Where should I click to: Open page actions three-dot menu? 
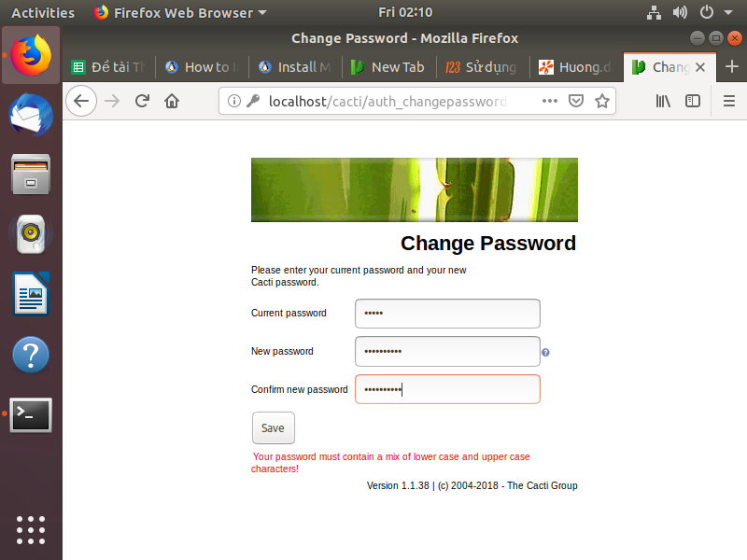coord(550,101)
